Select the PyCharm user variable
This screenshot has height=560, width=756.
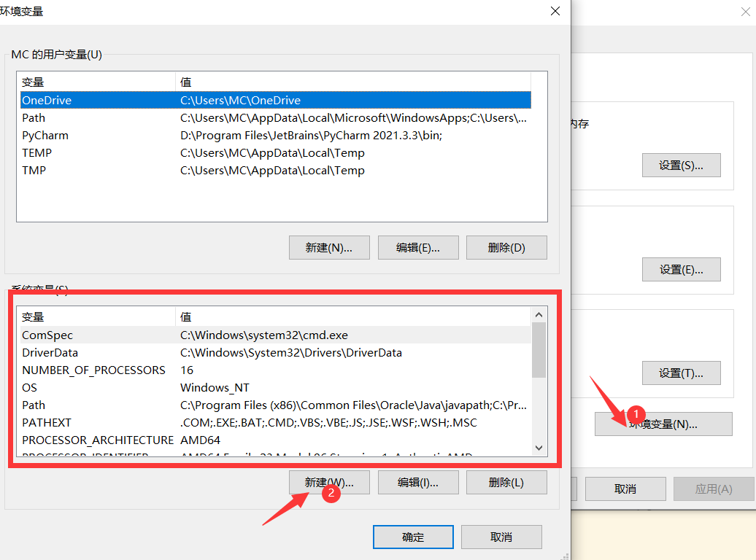coord(275,136)
